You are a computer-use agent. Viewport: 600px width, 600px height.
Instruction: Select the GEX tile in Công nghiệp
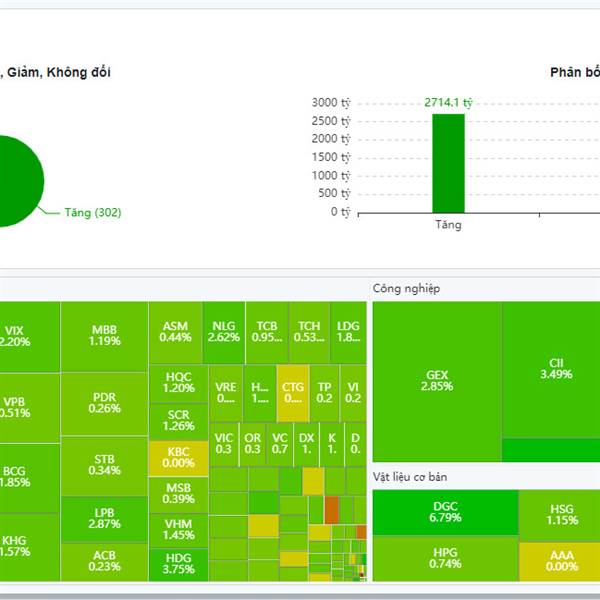(437, 381)
